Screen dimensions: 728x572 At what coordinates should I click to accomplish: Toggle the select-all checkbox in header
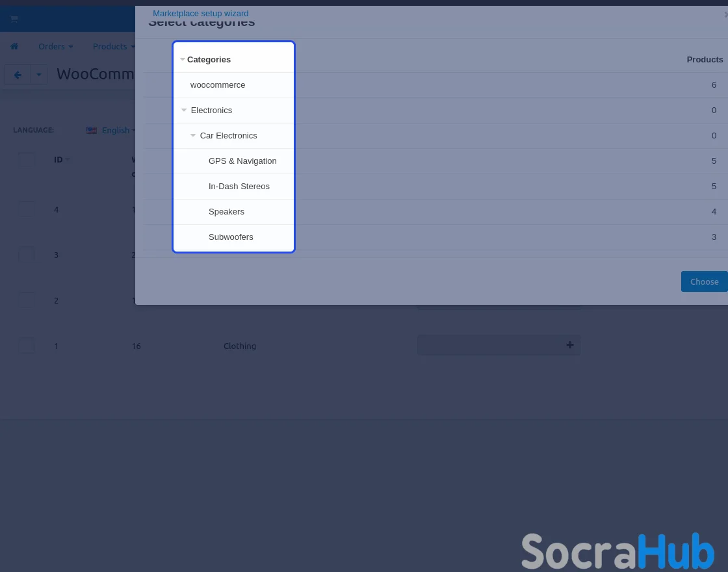[27, 160]
